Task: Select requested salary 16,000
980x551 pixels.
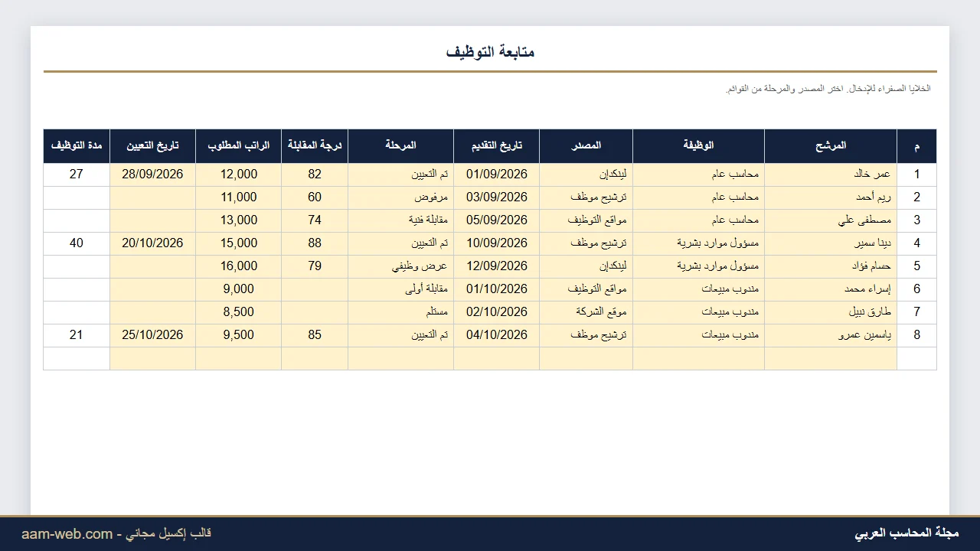Action: click(239, 266)
